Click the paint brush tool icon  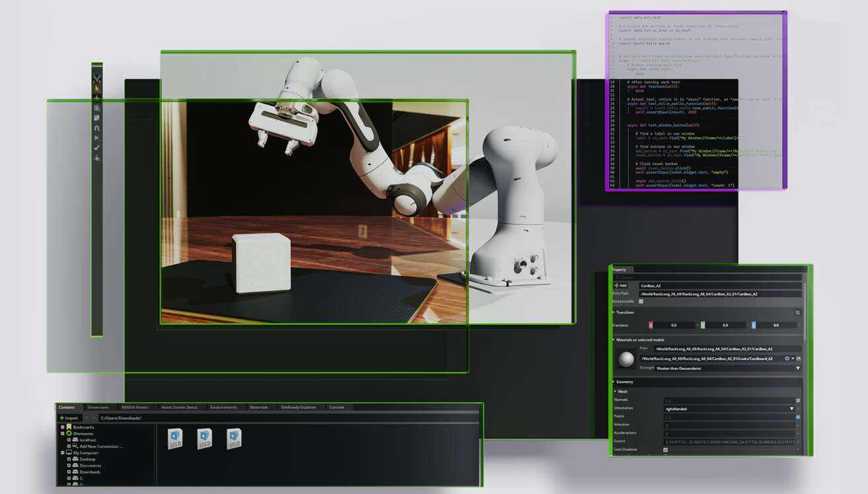[97, 147]
